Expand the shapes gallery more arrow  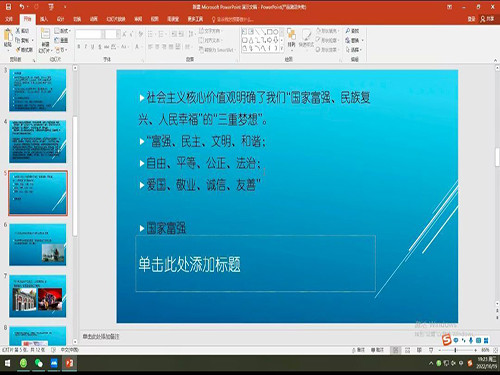282,49
